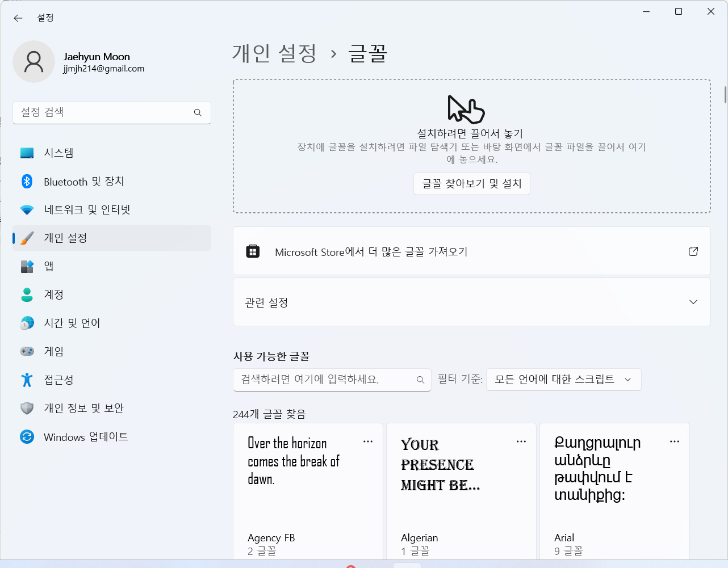Open more options for Agency FB font
Screen dimensions: 728x568
(368, 441)
